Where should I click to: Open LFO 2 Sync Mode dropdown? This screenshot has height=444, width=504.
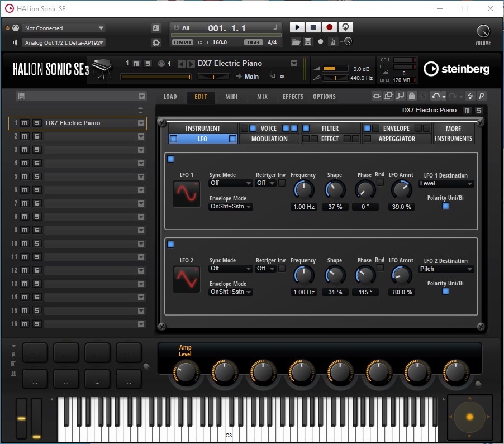tap(230, 269)
